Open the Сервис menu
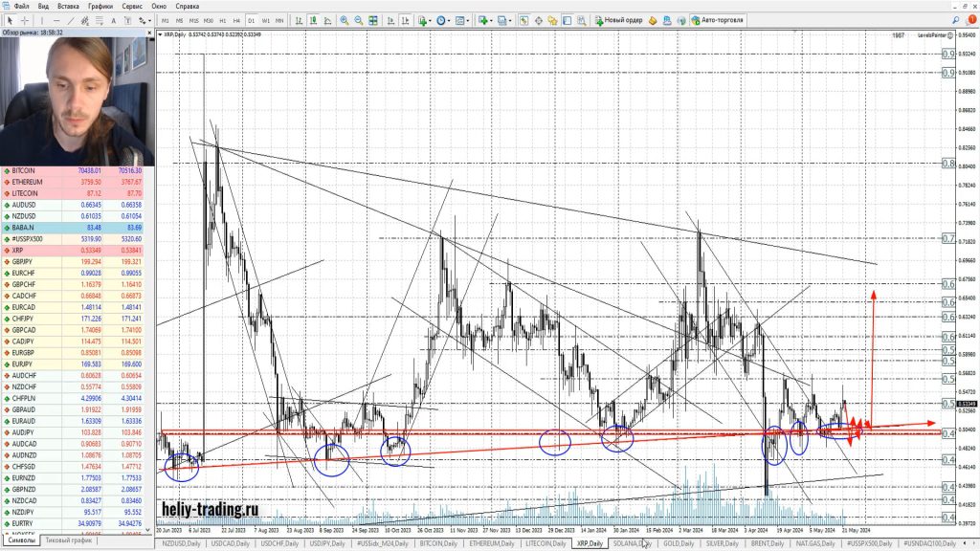 coord(132,6)
